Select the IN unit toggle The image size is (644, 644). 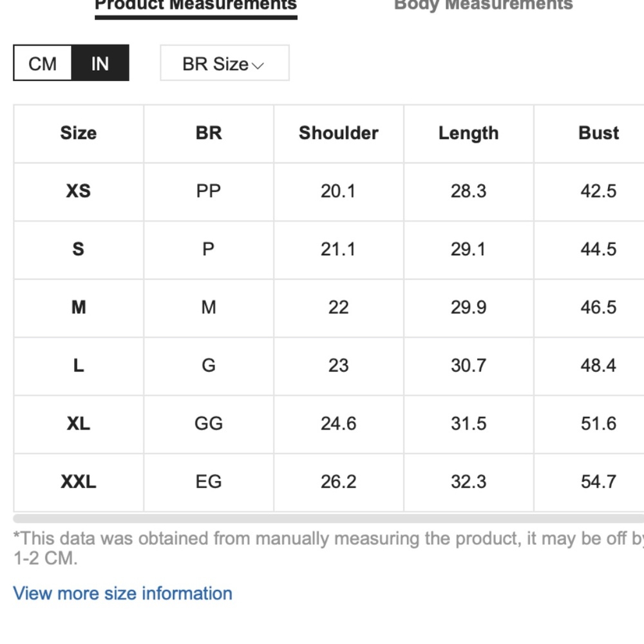[x=100, y=63]
